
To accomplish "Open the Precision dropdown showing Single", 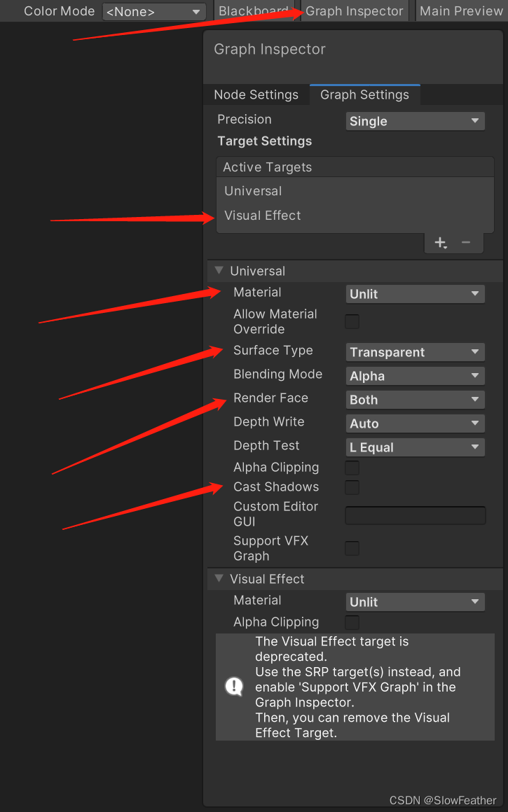I will [414, 120].
